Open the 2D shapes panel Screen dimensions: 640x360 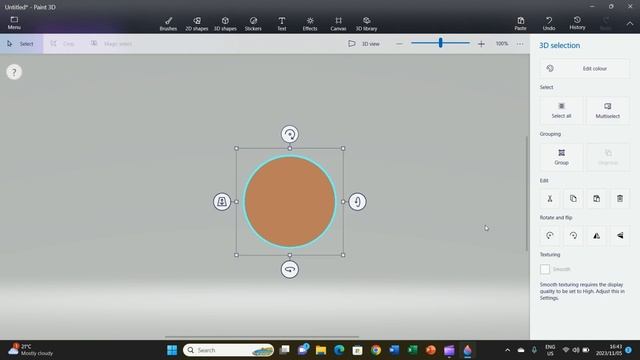197,24
